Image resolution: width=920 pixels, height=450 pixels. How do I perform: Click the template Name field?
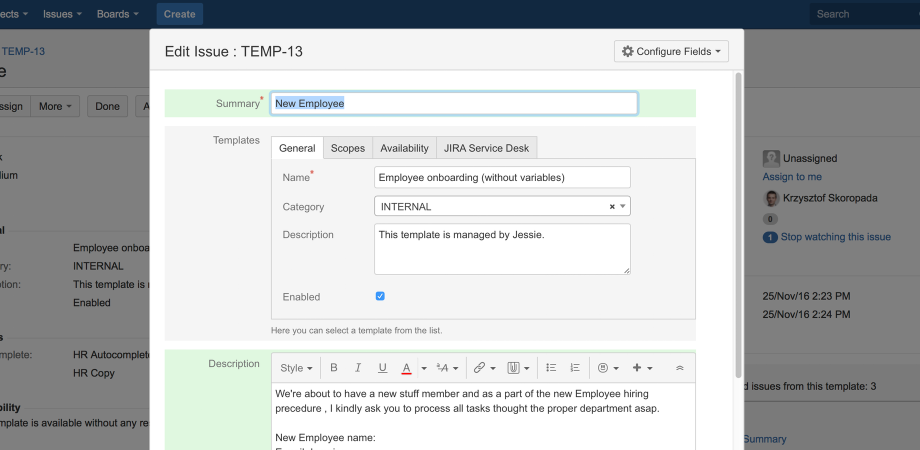[502, 177]
